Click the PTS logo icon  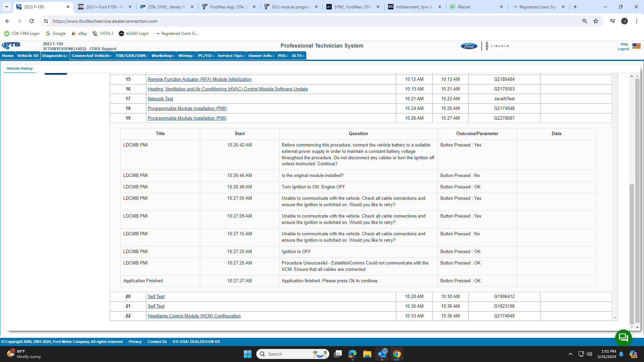click(x=11, y=45)
